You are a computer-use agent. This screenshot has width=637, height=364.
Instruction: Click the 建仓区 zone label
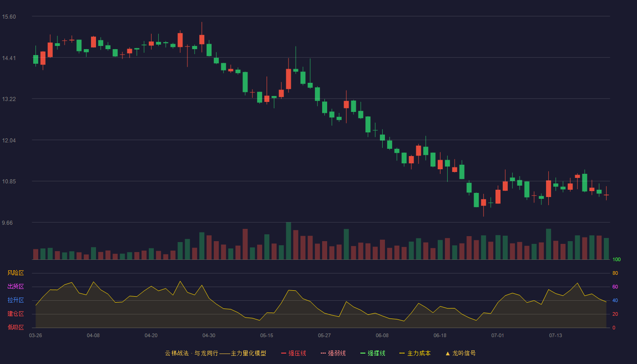(x=15, y=314)
